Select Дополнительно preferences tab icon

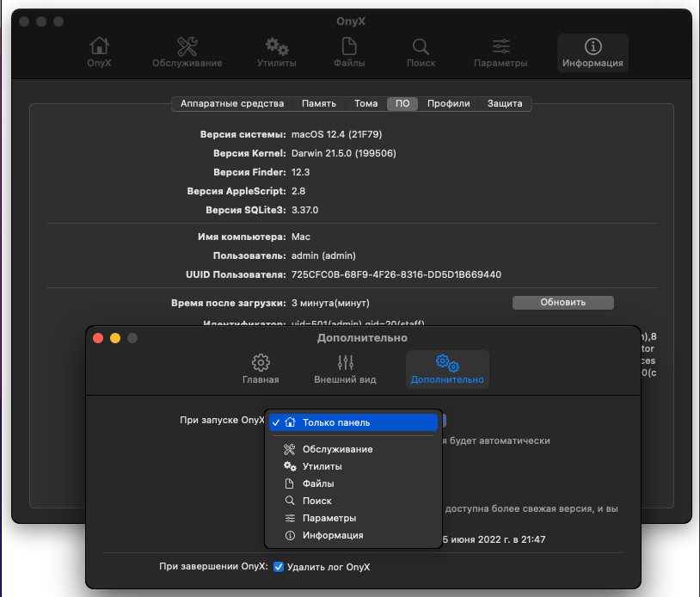[447, 369]
